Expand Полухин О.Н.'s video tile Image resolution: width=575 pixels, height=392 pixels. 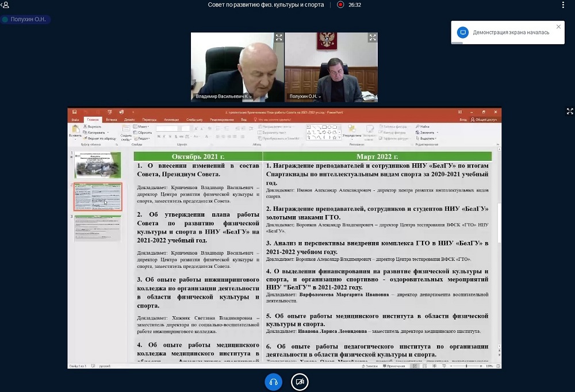tap(373, 38)
